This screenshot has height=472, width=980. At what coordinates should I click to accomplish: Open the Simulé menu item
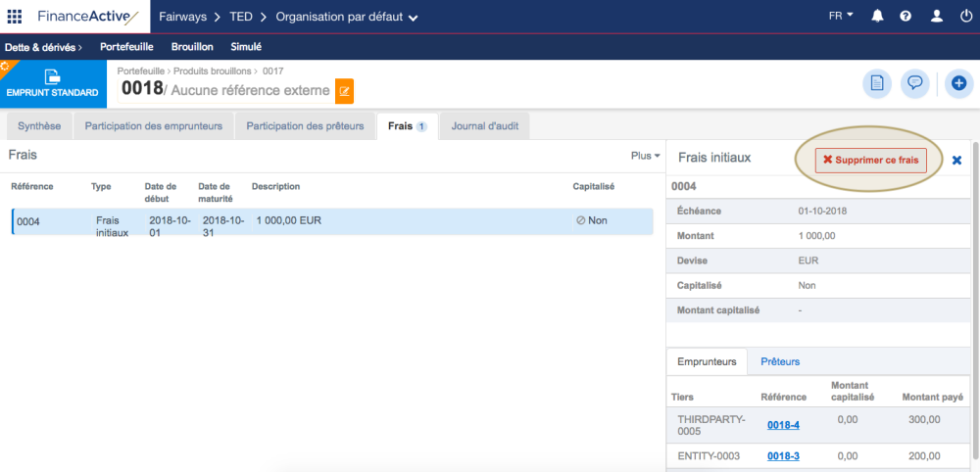[246, 47]
